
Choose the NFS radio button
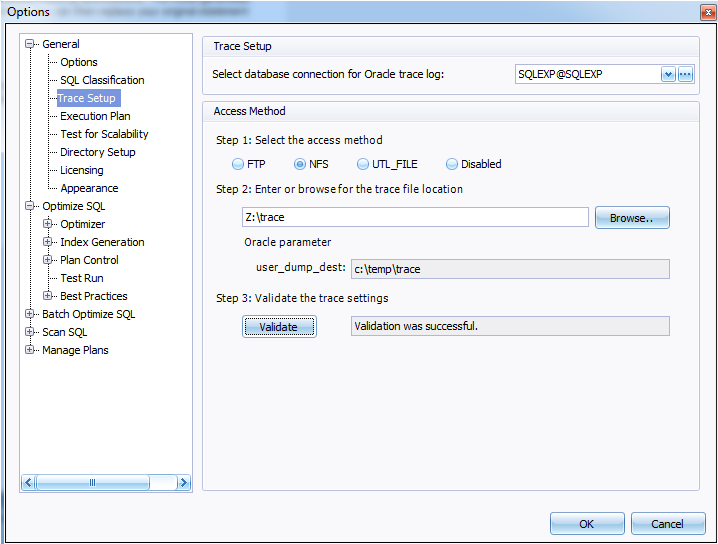coord(299,164)
